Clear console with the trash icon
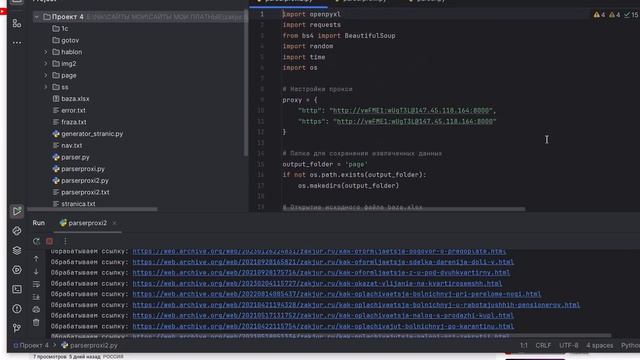Image resolution: width=640 pixels, height=360 pixels. click(x=36, y=322)
